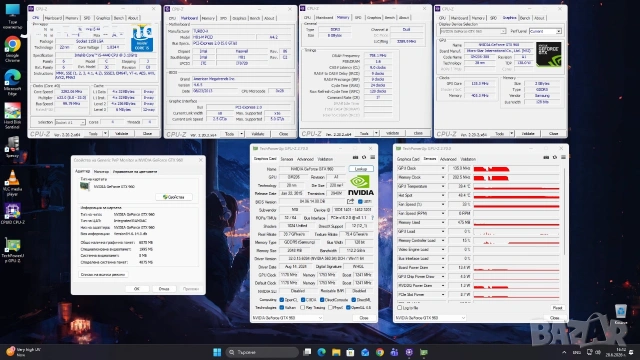640x360 pixels.
Task: Select the This PC desktop icon
Action: tap(13, 16)
